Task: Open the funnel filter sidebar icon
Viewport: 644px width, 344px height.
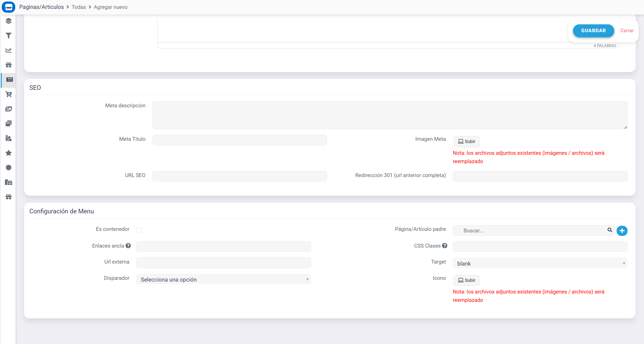Action: click(9, 36)
